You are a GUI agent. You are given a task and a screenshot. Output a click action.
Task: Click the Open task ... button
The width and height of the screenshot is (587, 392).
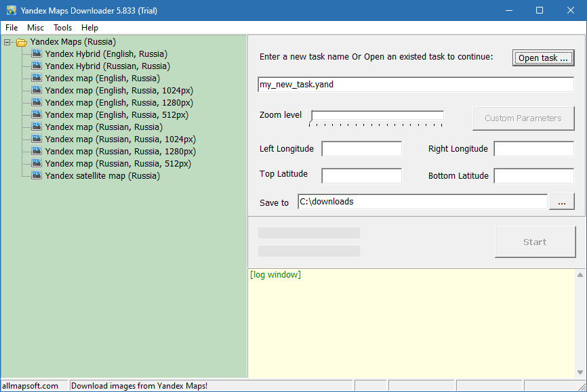(x=543, y=58)
